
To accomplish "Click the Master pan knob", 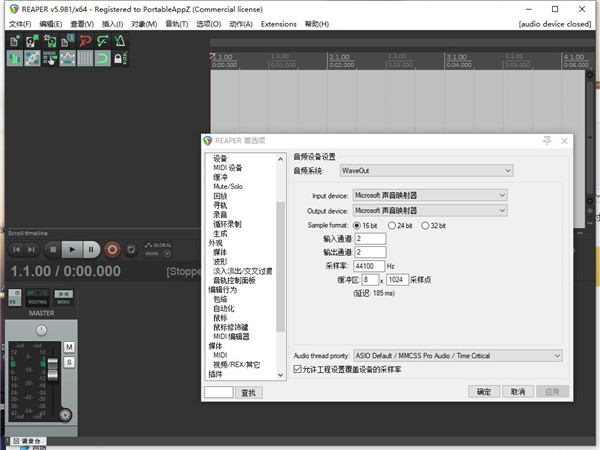I will (41, 330).
